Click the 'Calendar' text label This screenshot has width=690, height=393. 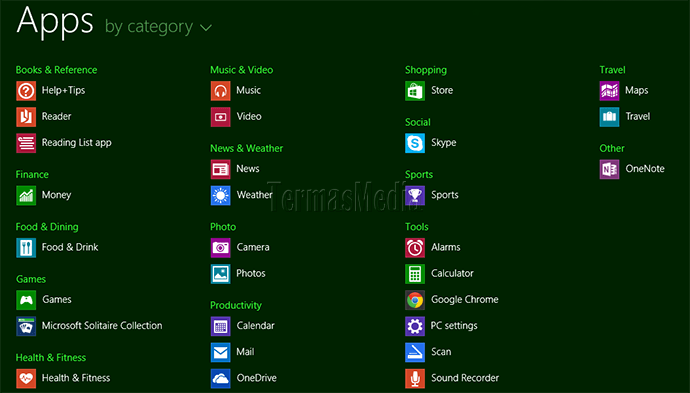(256, 326)
